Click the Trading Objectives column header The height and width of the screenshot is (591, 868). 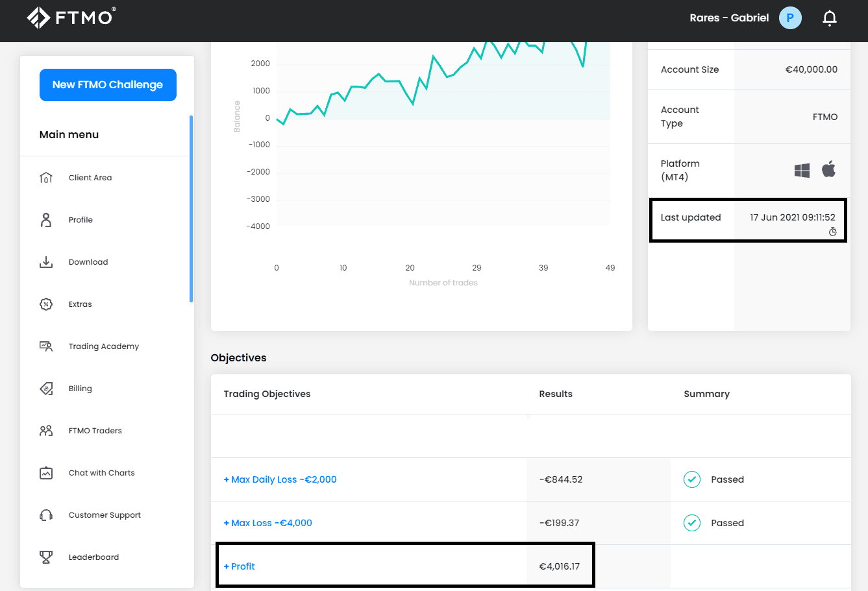267,394
